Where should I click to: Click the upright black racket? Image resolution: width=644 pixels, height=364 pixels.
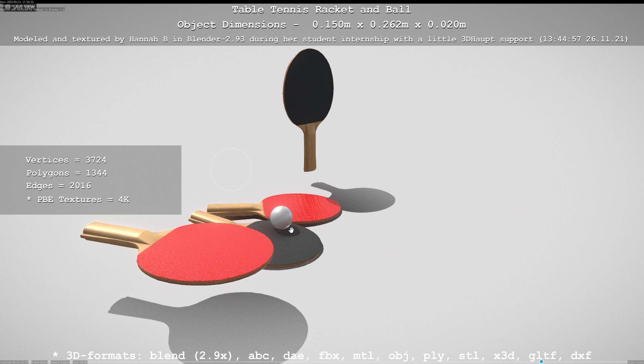(x=308, y=110)
